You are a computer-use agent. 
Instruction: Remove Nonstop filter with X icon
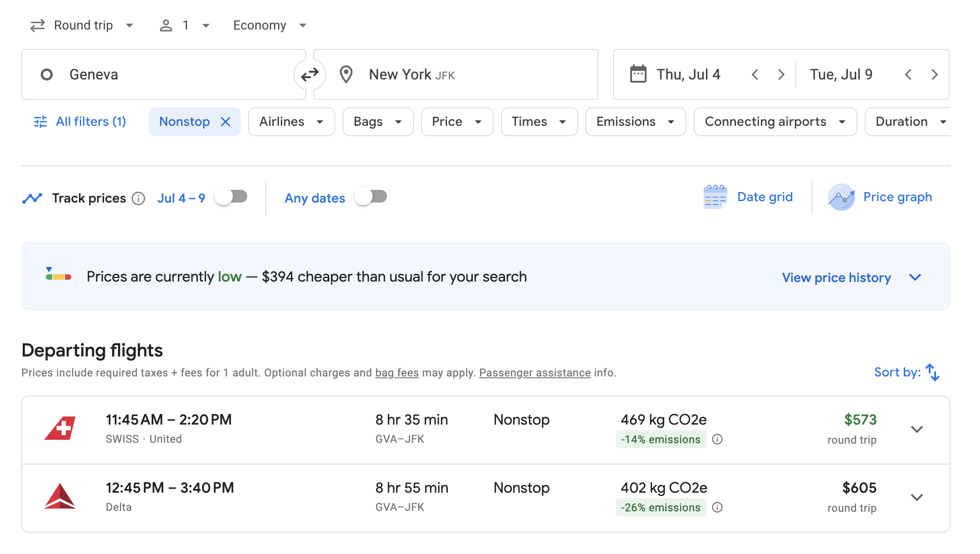click(x=225, y=122)
